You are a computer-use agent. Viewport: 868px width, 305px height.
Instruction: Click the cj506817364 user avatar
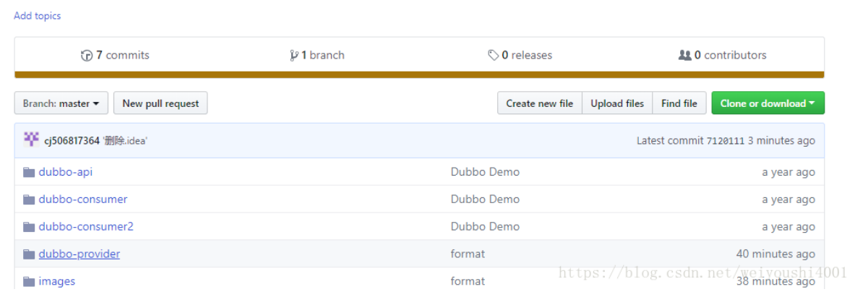click(31, 139)
